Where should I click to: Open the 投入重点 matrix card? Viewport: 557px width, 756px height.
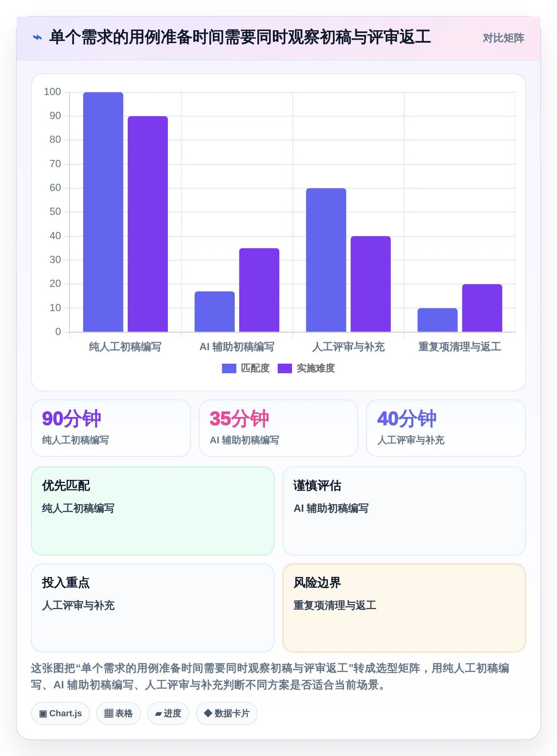click(153, 608)
